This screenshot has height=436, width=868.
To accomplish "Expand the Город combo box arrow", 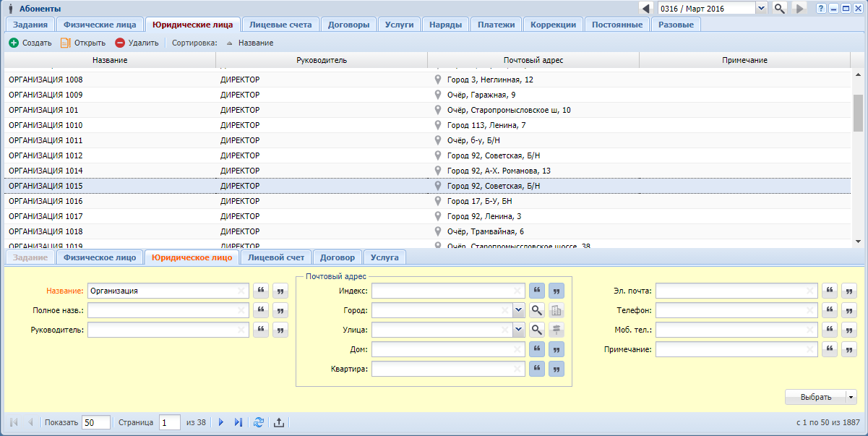I will tap(518, 310).
